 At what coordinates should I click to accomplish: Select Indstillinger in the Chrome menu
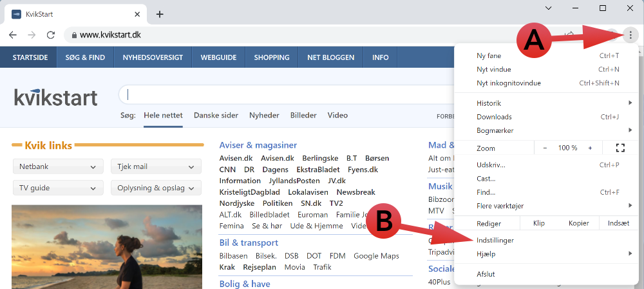[x=495, y=240]
